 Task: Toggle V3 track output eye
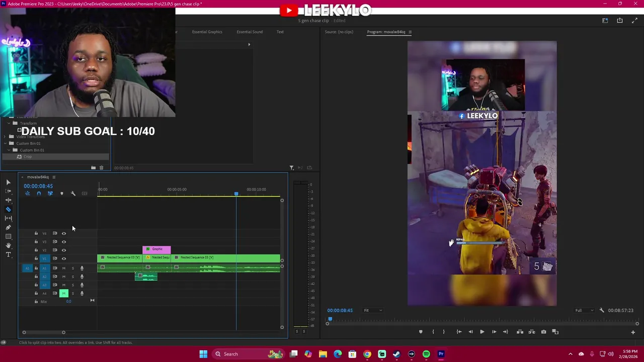coord(63,242)
